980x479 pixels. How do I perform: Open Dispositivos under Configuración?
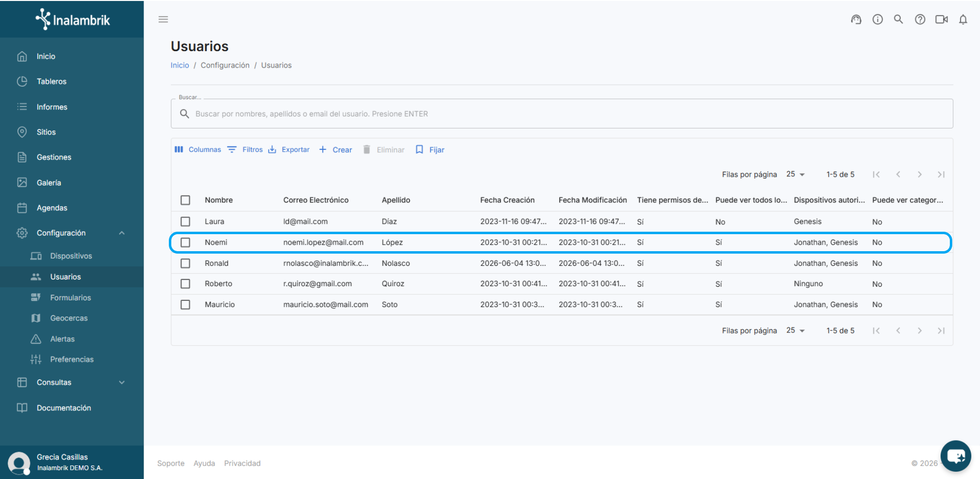[72, 256]
